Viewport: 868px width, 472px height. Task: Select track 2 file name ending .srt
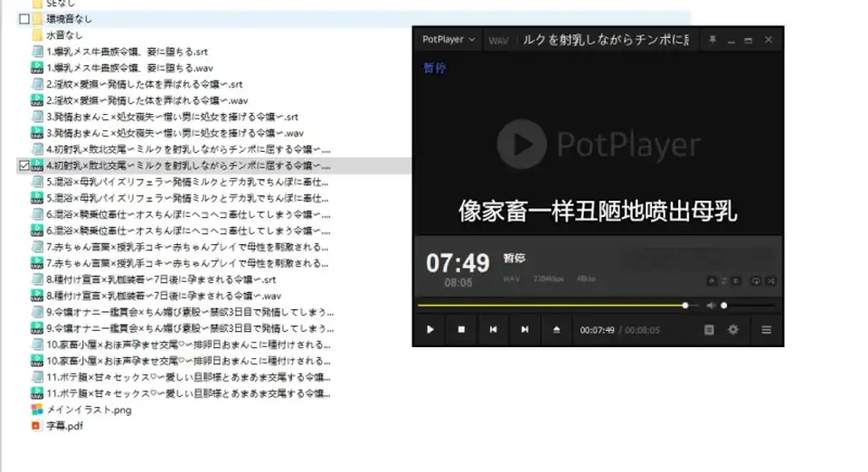click(x=145, y=84)
